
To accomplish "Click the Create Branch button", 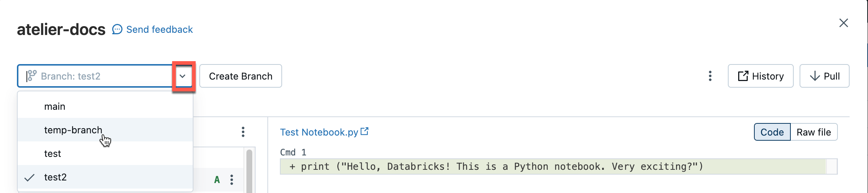I will (x=241, y=76).
